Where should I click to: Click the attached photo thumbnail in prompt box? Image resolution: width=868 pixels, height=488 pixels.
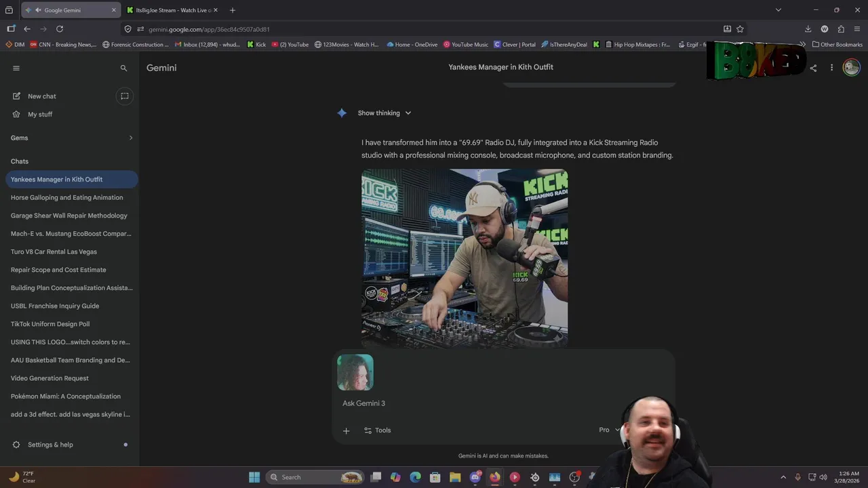[x=355, y=372]
